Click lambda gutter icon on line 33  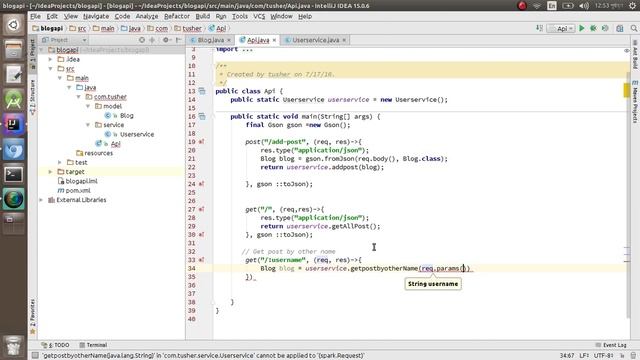(x=202, y=260)
